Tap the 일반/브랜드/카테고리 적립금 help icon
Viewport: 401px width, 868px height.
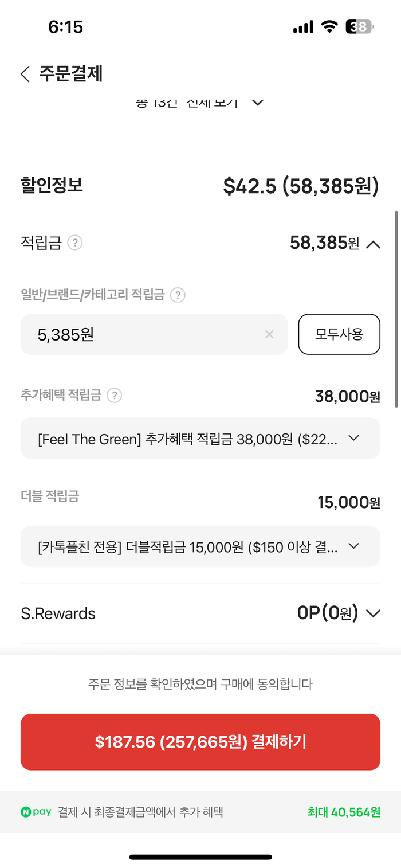pos(179,295)
